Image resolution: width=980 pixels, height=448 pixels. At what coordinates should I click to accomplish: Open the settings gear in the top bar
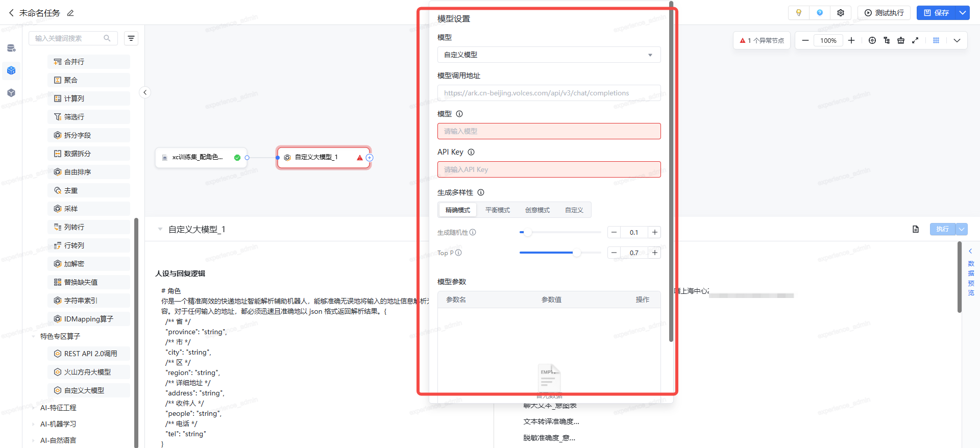click(841, 13)
